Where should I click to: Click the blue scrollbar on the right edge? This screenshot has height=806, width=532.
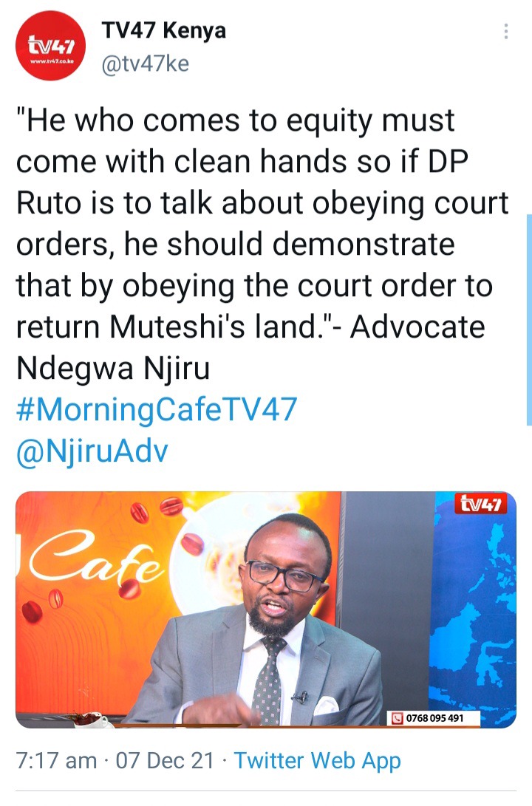point(529,320)
